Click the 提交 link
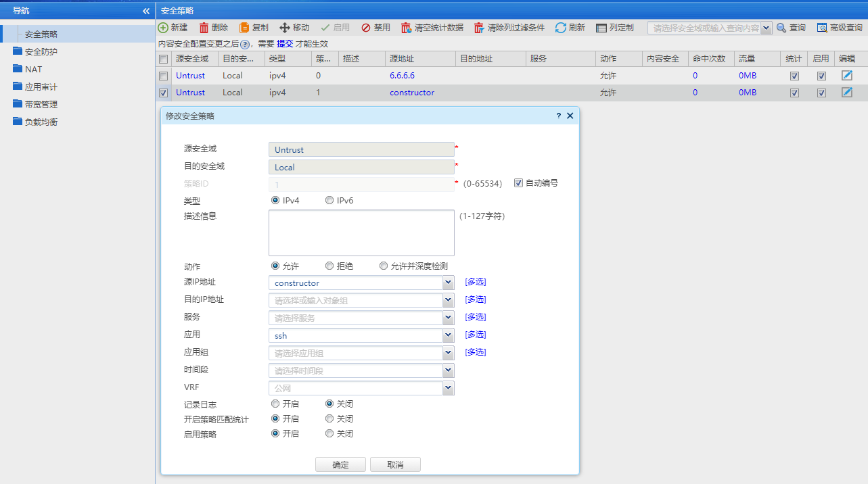The height and width of the screenshot is (484, 868). (285, 43)
